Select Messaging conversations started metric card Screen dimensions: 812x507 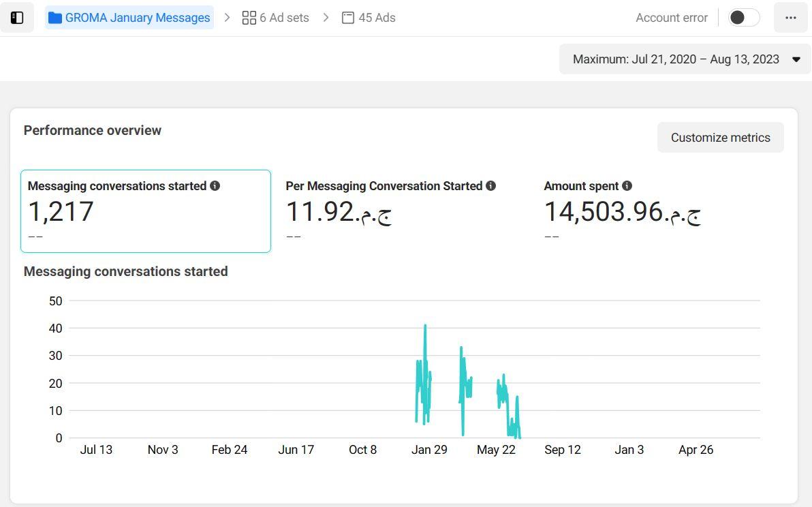[x=146, y=211]
